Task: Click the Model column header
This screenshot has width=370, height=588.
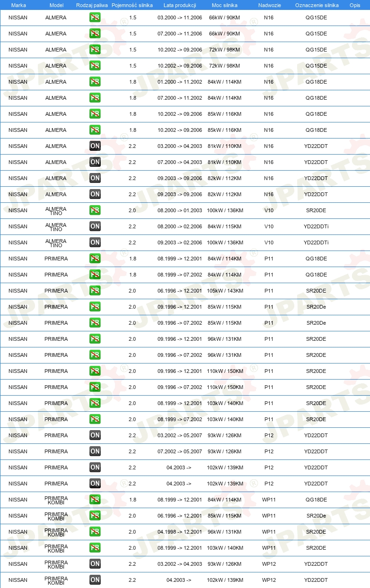Action: click(x=56, y=5)
